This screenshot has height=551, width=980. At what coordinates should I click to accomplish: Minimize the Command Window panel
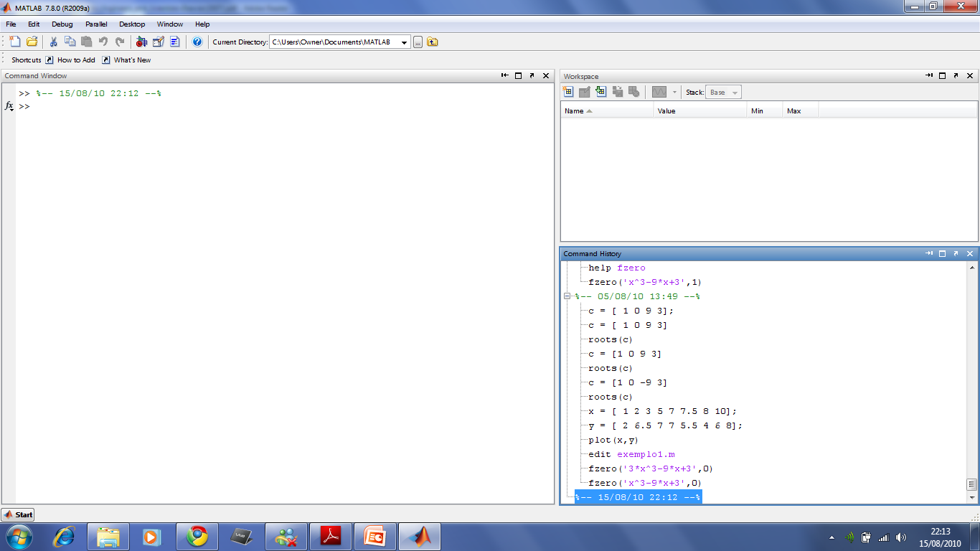tap(505, 75)
